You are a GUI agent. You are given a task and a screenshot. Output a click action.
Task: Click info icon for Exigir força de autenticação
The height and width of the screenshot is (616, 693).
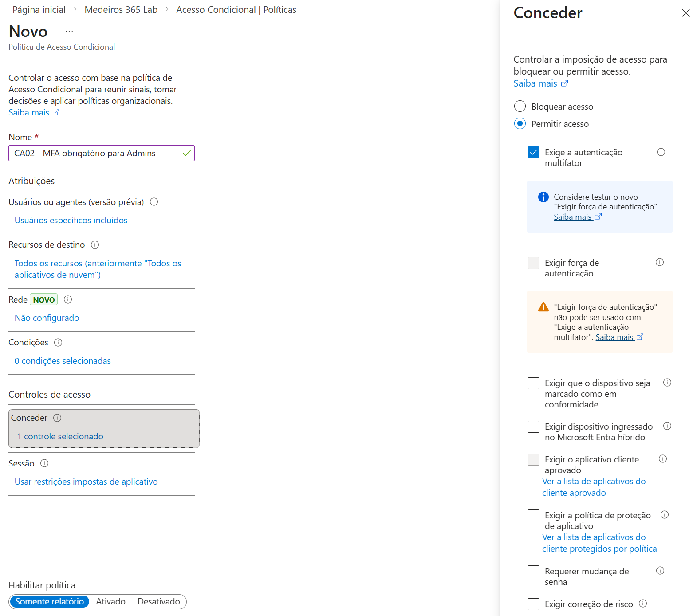coord(660,262)
